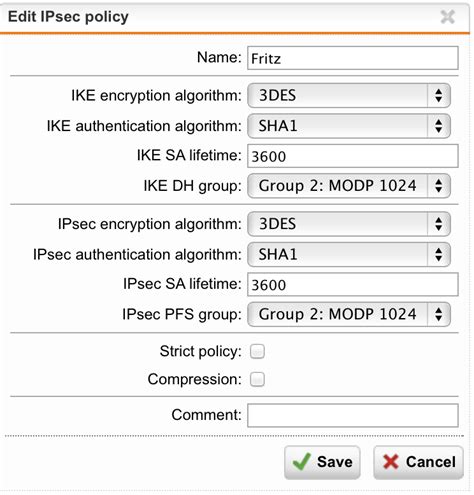Open IKE DH group MODP 1024 dropdown

coord(349,186)
